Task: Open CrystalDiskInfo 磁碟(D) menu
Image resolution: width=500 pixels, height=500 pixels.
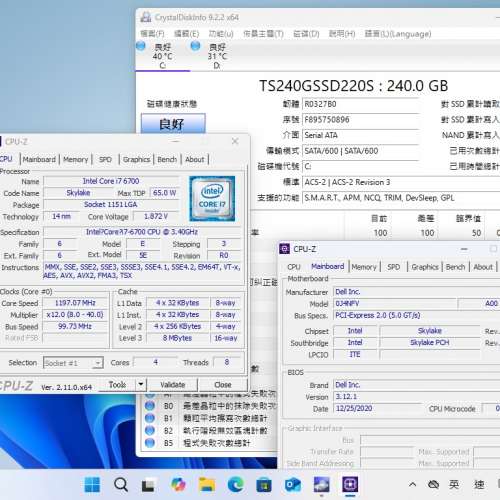Action: [x=306, y=34]
